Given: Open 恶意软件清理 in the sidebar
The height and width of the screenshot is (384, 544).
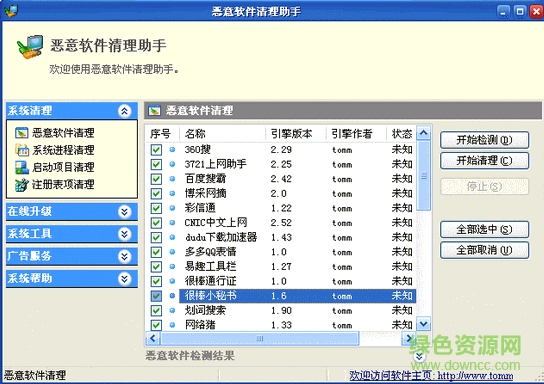Looking at the screenshot, I should click(63, 133).
